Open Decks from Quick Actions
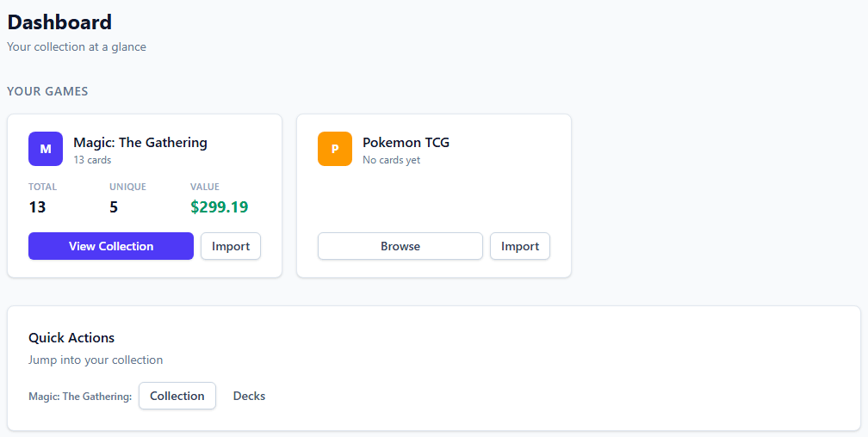 point(249,396)
